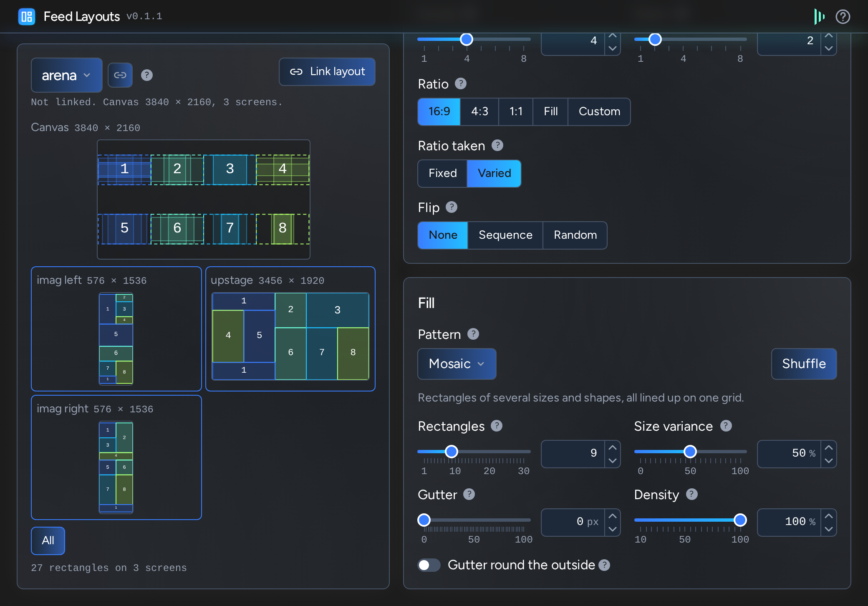
Task: Click the Link layout button
Action: point(327,72)
